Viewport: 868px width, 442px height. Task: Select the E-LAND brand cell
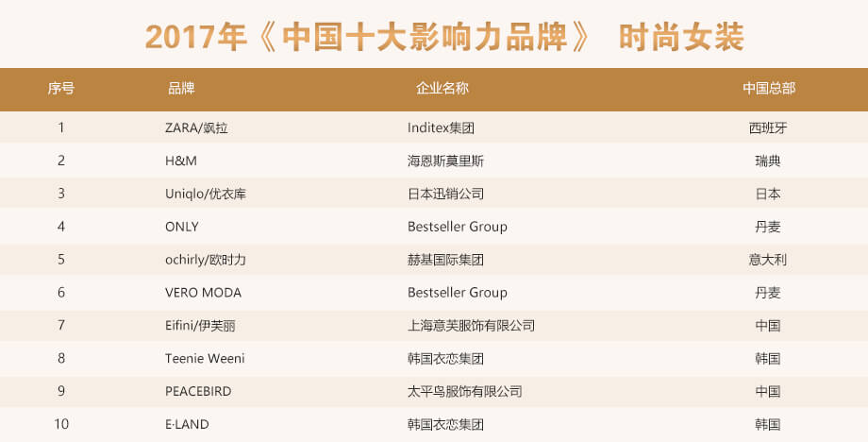(x=187, y=424)
